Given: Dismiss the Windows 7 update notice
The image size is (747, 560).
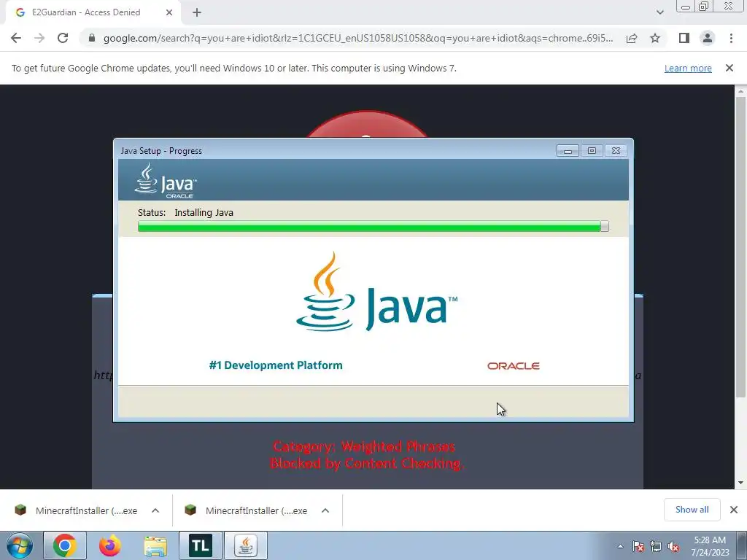Looking at the screenshot, I should pos(729,68).
